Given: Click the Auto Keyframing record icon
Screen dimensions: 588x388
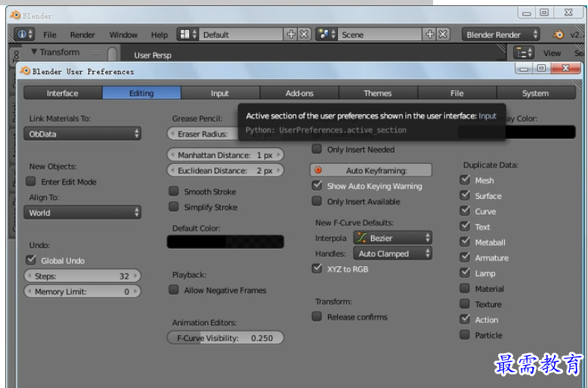Looking at the screenshot, I should point(318,170).
